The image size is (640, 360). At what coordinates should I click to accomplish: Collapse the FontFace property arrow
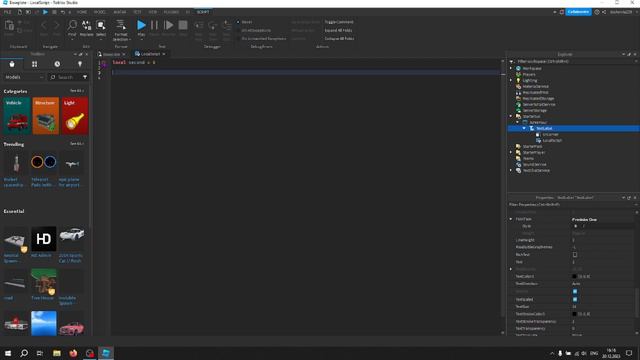click(x=511, y=219)
